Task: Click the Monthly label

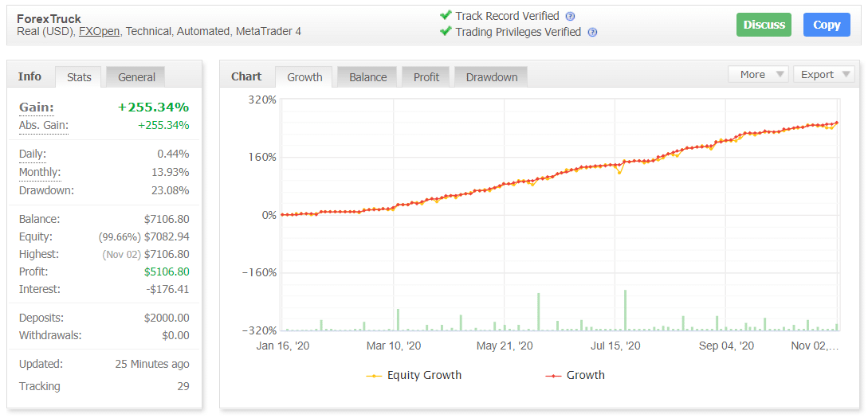Action: tap(40, 173)
